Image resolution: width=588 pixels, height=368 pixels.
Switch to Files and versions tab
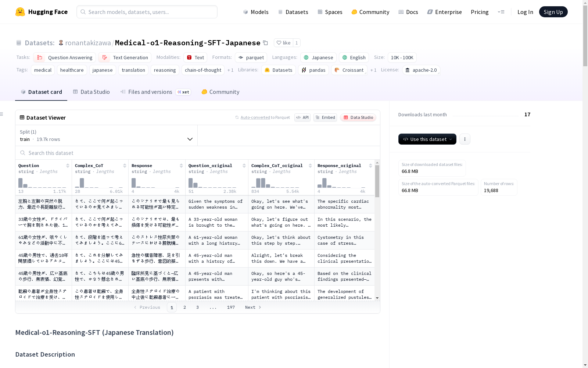click(155, 92)
